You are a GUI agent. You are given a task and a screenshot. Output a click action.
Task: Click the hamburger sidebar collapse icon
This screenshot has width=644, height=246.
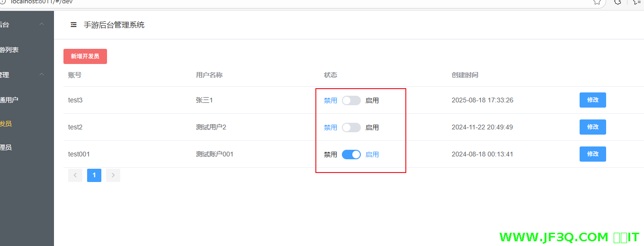[73, 25]
